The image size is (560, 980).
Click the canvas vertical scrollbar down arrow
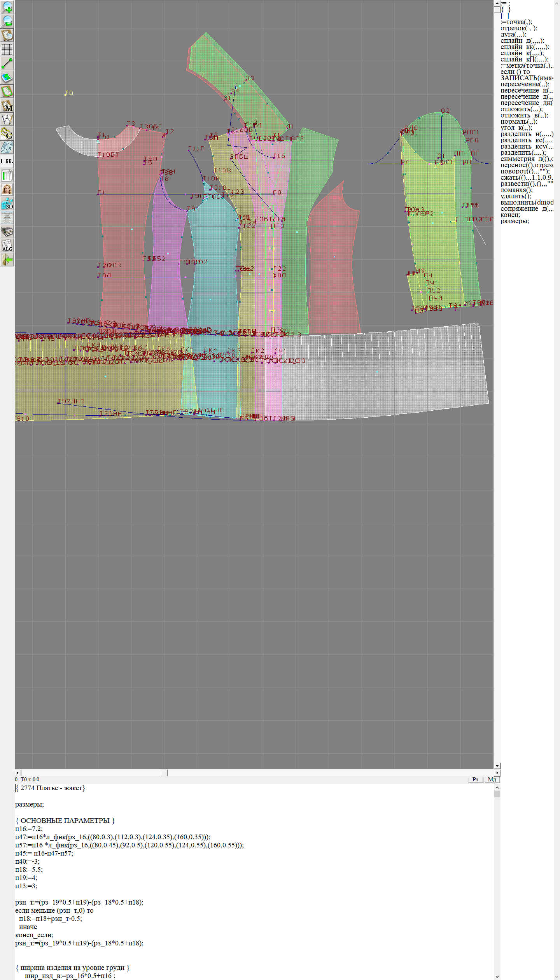497,766
